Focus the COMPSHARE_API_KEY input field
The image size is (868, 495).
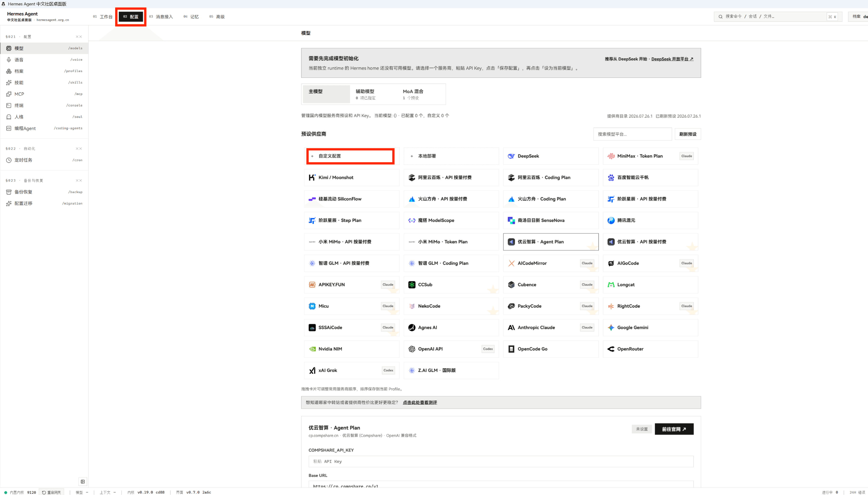[x=501, y=461]
